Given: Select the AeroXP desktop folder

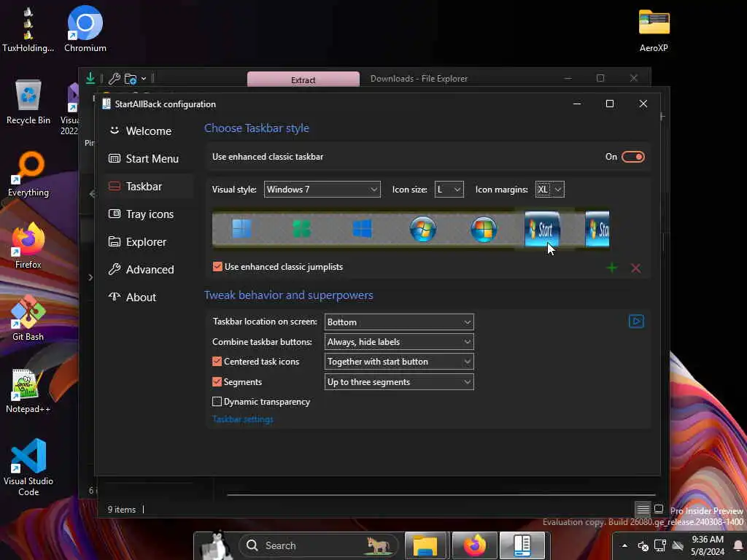Looking at the screenshot, I should pos(654,29).
